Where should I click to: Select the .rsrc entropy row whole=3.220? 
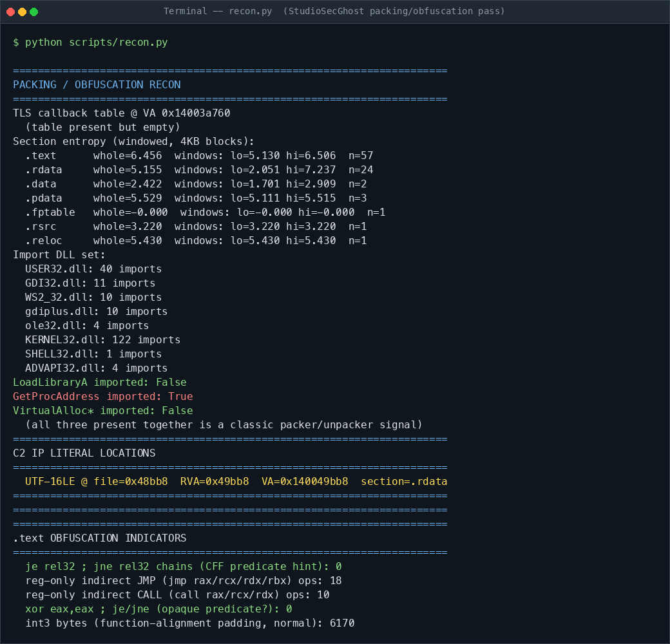[x=196, y=226]
